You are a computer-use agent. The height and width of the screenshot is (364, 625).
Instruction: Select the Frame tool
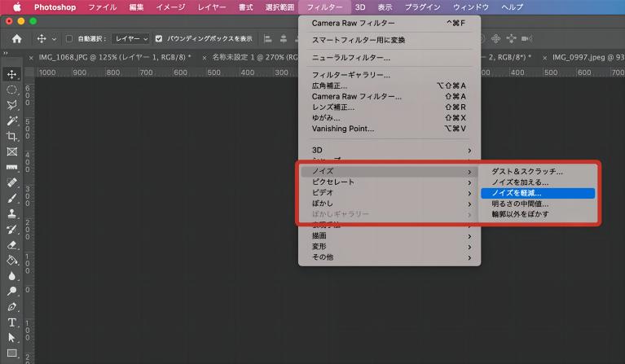[12, 151]
